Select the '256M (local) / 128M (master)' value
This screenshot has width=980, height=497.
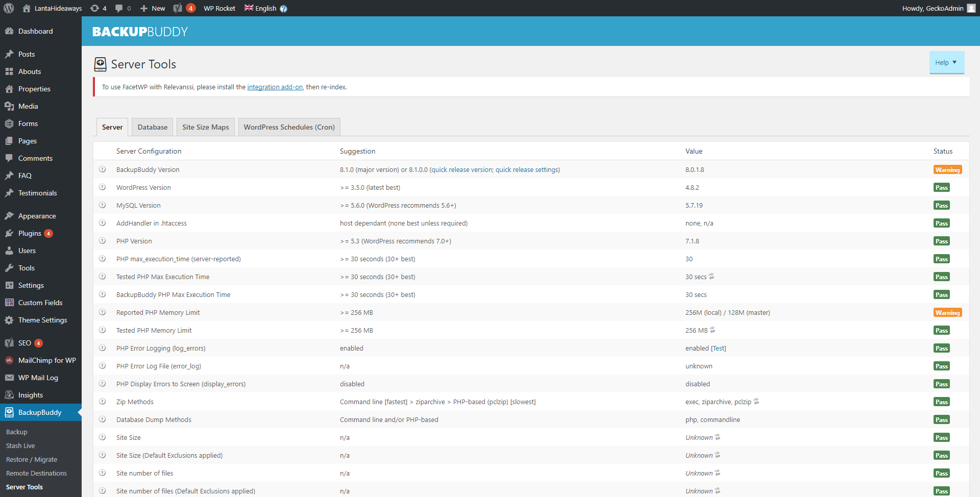point(728,313)
